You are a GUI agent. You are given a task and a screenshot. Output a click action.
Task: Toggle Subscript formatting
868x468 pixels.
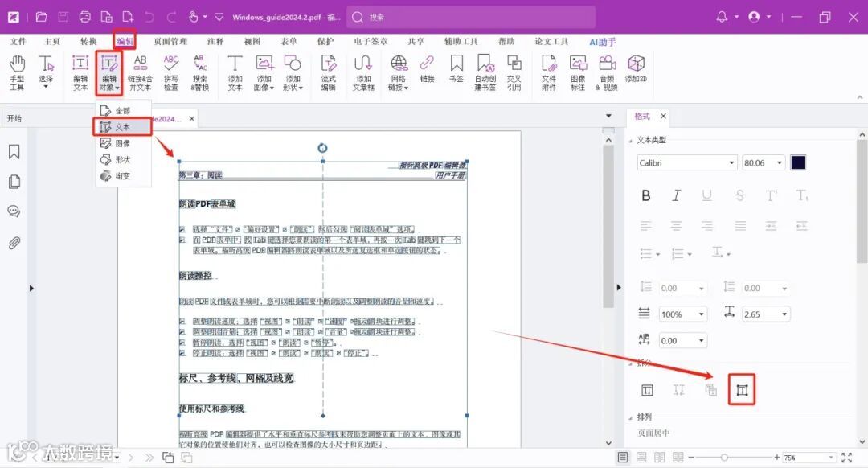coord(801,195)
